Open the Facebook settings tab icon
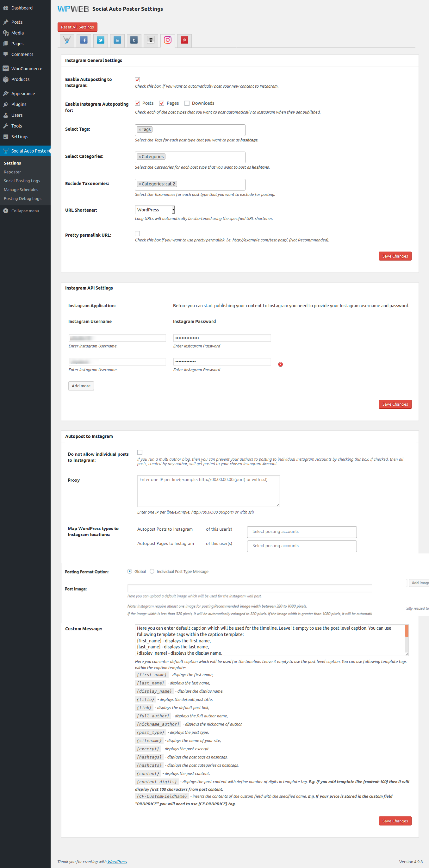Image resolution: width=429 pixels, height=868 pixels. (x=84, y=41)
